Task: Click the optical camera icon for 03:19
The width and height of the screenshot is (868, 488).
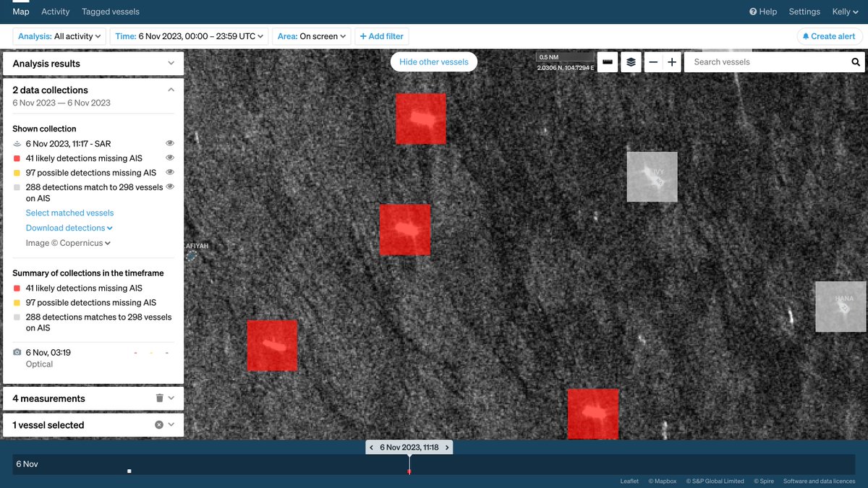Action: click(x=17, y=352)
